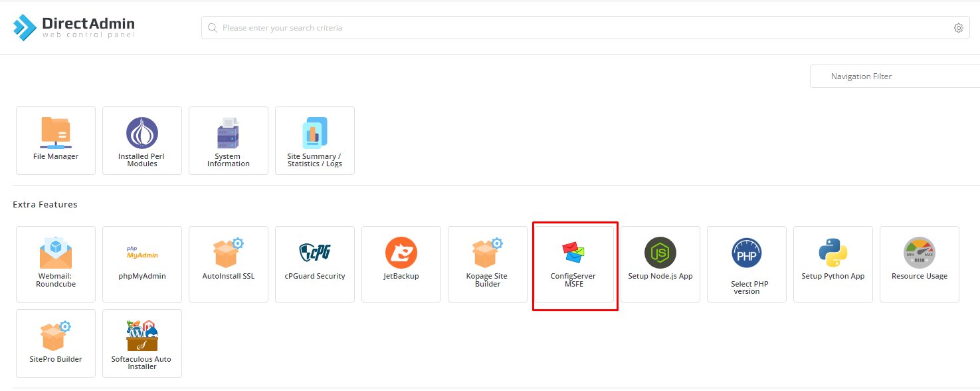Click the Kopage Site Builder label

(488, 280)
